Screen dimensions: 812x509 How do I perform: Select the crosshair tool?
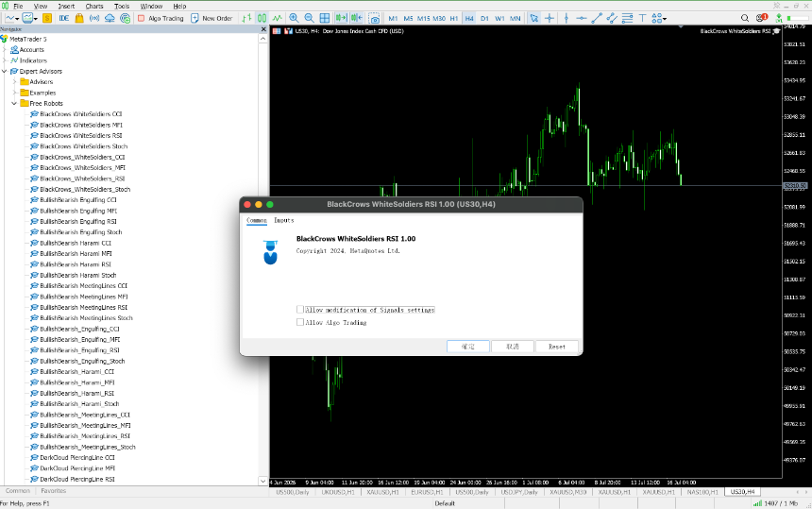tap(550, 18)
